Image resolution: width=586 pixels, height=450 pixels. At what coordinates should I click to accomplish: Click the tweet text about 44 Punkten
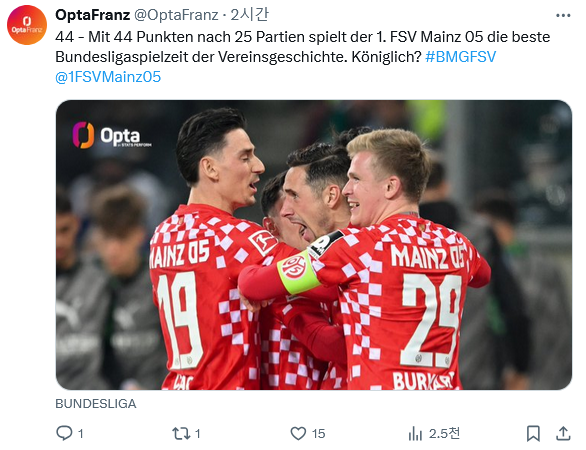(303, 47)
